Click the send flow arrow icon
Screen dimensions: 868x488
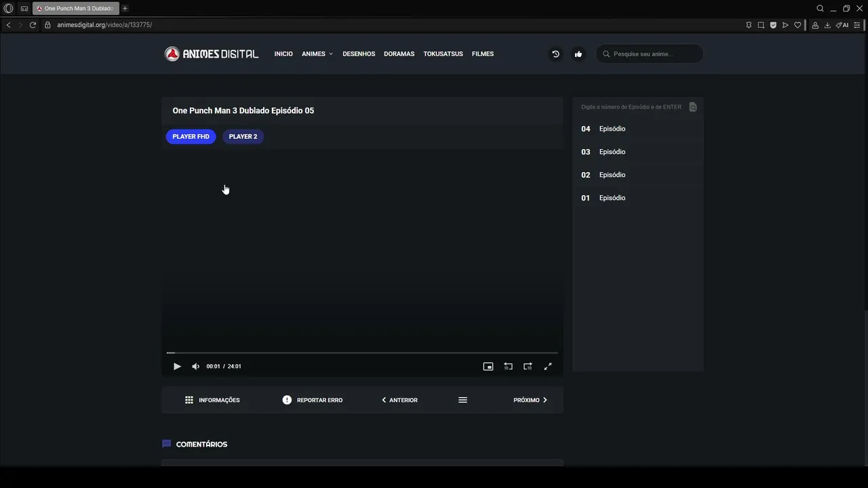[785, 25]
